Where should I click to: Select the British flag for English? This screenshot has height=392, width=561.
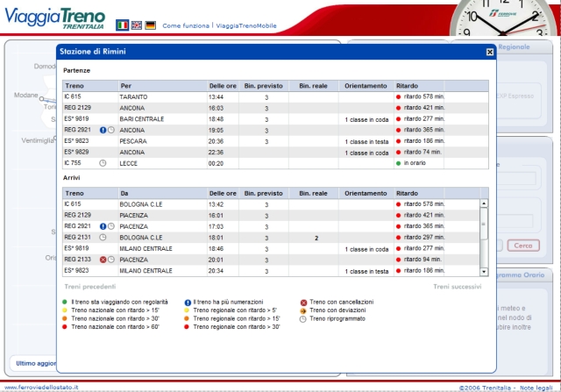[x=136, y=25]
